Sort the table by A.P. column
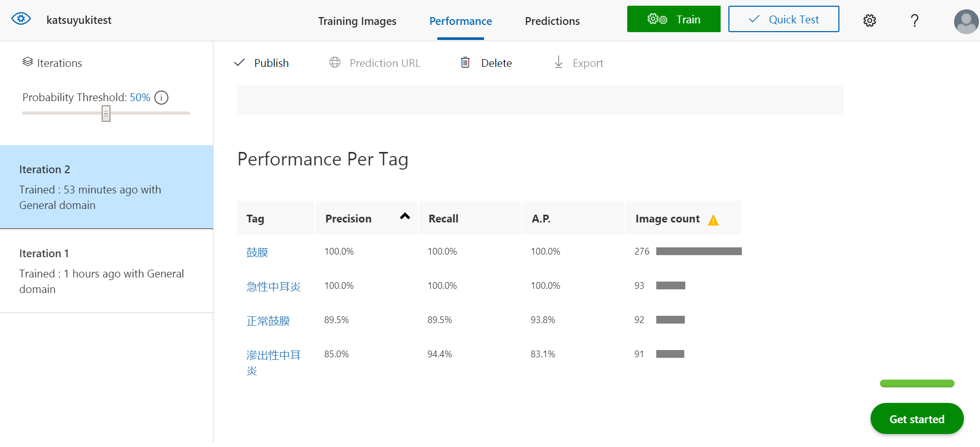 click(x=541, y=219)
